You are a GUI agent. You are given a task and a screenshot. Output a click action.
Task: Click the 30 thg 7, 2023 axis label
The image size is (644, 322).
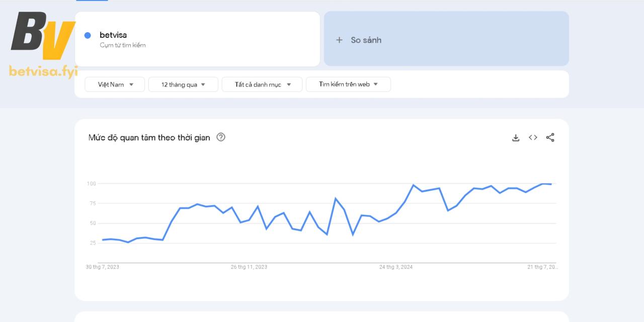click(103, 267)
